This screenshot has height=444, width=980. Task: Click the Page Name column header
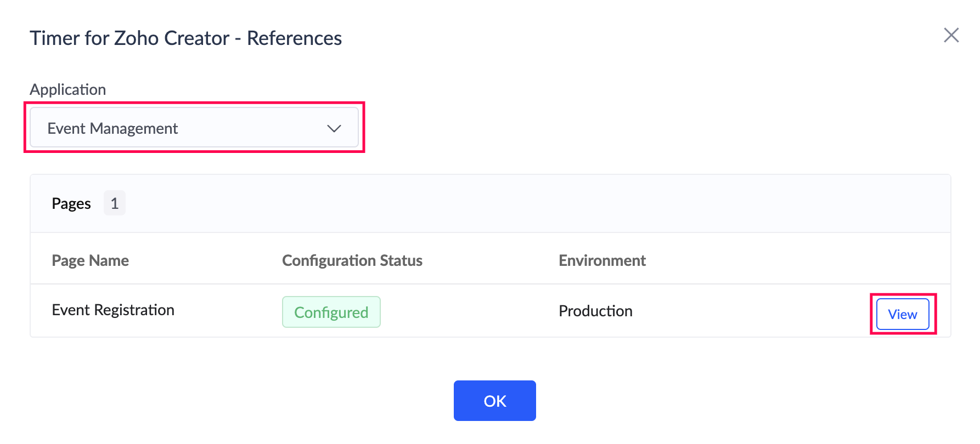tap(90, 260)
